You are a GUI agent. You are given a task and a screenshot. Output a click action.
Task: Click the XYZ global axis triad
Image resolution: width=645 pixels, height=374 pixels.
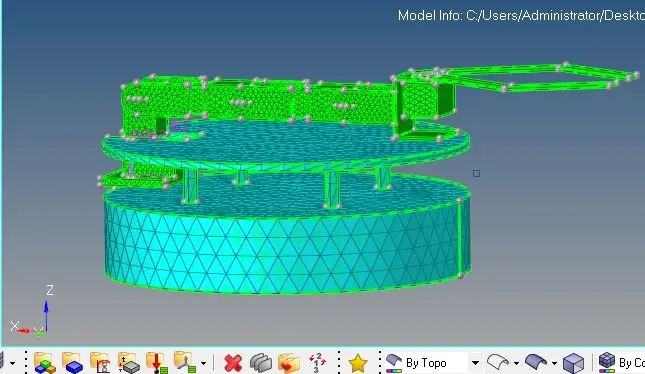coord(32,311)
